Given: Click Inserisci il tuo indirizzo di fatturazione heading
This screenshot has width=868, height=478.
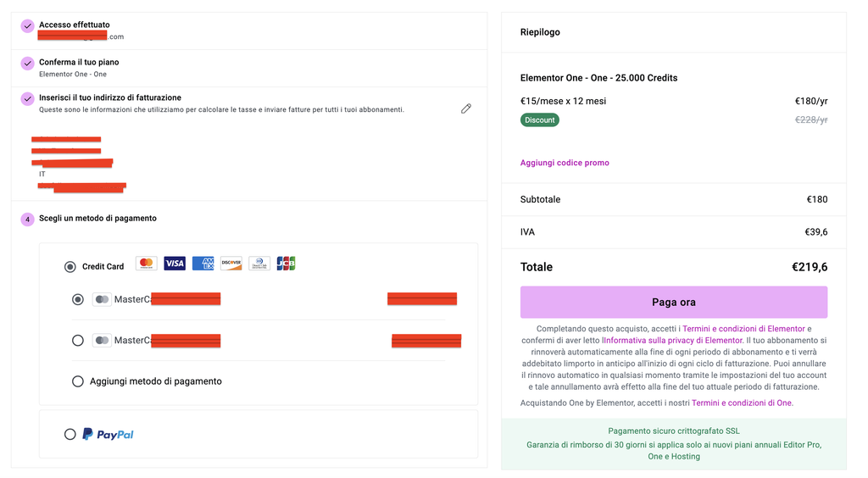Looking at the screenshot, I should [110, 97].
